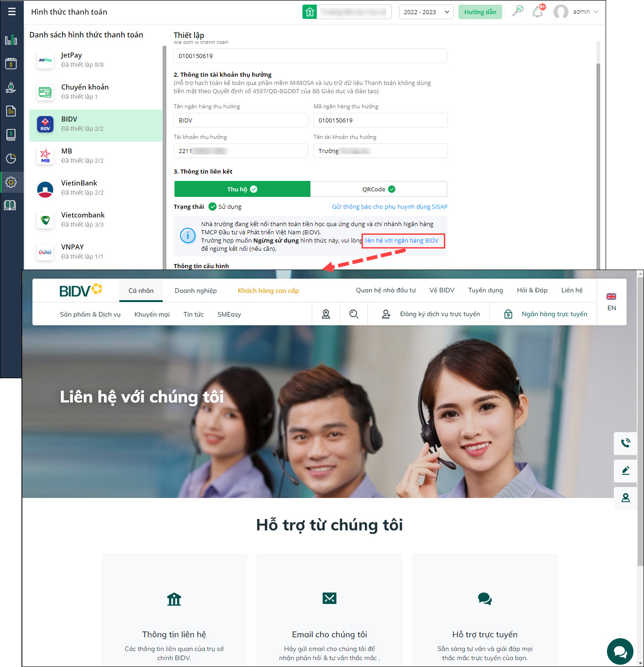Click the speech bubbles icon above Hỗ trợ trực tuyến
644x667 pixels.
485,599
